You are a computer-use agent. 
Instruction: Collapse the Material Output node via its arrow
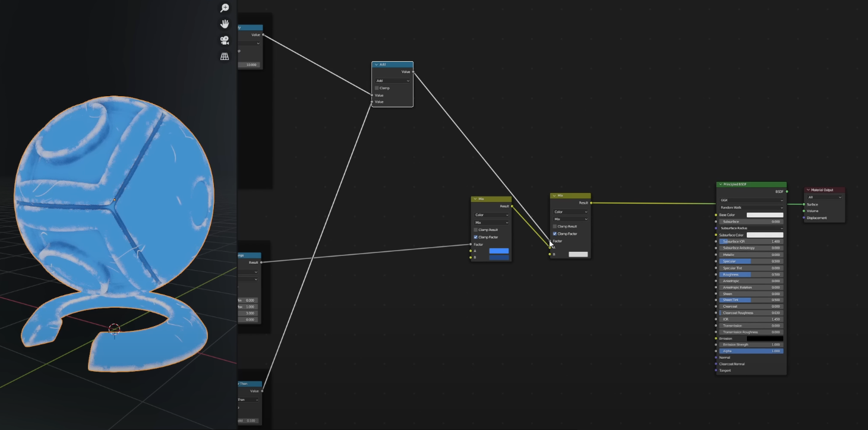[x=808, y=190]
